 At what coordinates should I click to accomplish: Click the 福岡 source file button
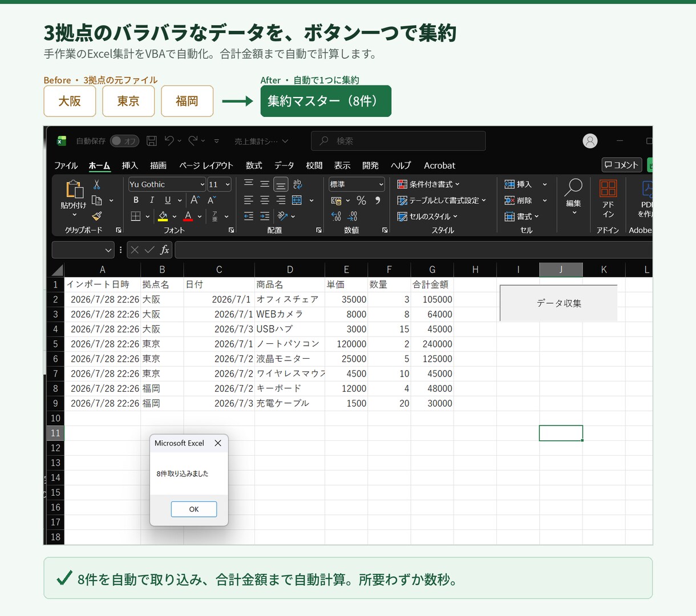tap(187, 101)
